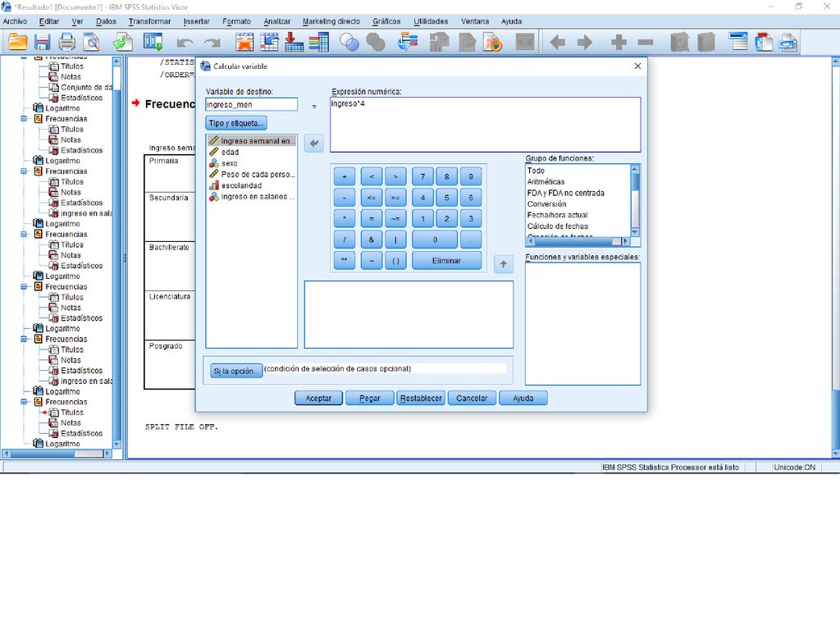Click the Ayuda button in the dialog
This screenshot has height=630, width=840.
[x=523, y=398]
